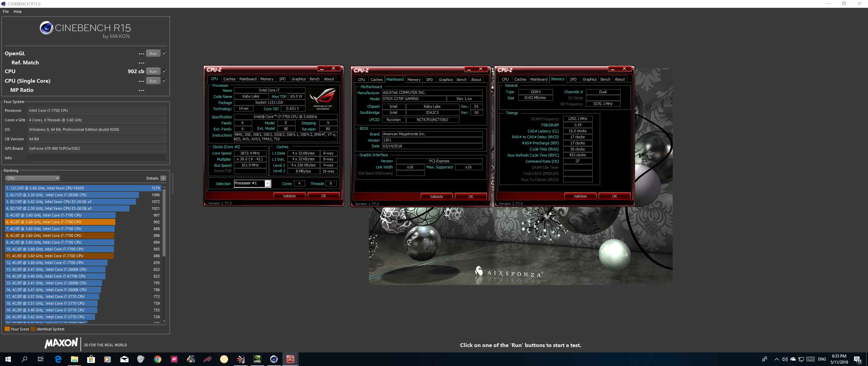Open Task View on the taskbar

tap(41, 359)
